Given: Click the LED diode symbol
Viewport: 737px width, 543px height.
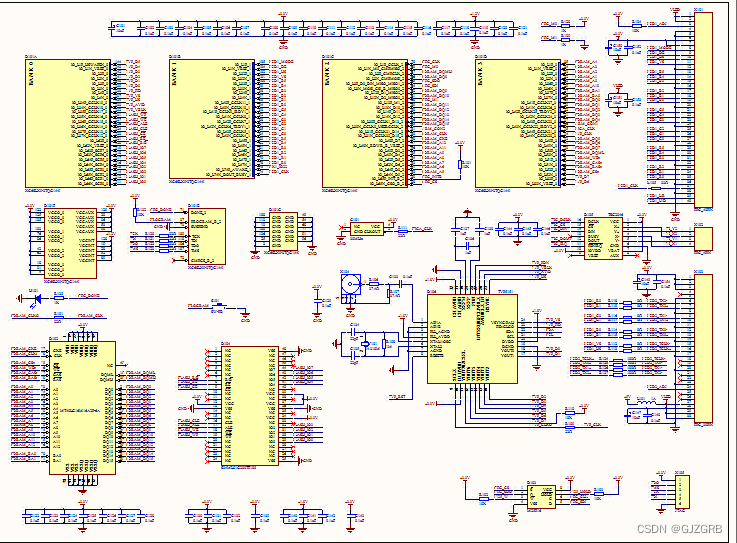Looking at the screenshot, I should [x=37, y=298].
